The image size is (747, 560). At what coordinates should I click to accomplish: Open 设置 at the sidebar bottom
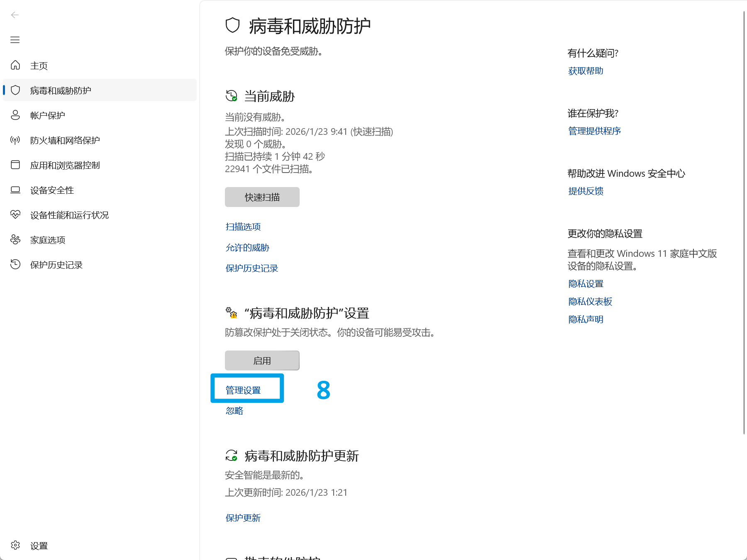coord(100,545)
